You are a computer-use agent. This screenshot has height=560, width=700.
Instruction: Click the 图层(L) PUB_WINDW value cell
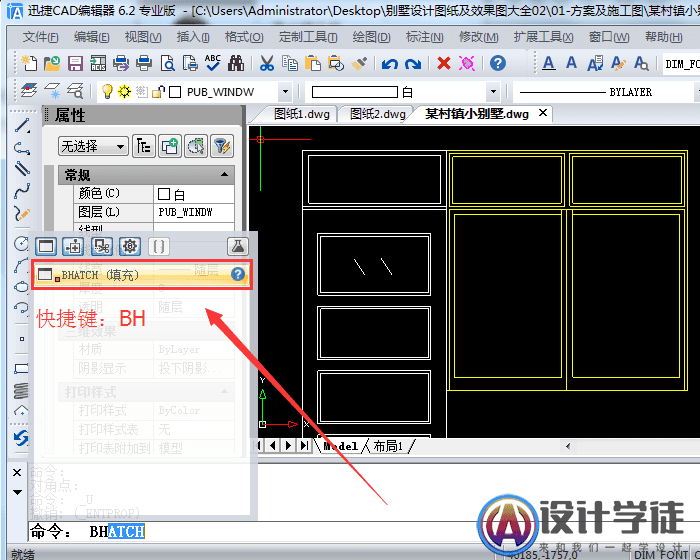coord(194,212)
